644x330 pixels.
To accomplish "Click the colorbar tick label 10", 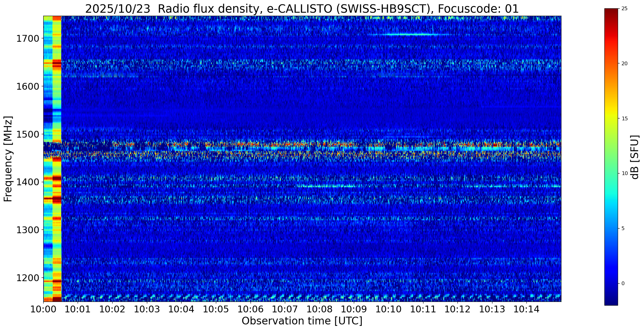I will click(625, 174).
